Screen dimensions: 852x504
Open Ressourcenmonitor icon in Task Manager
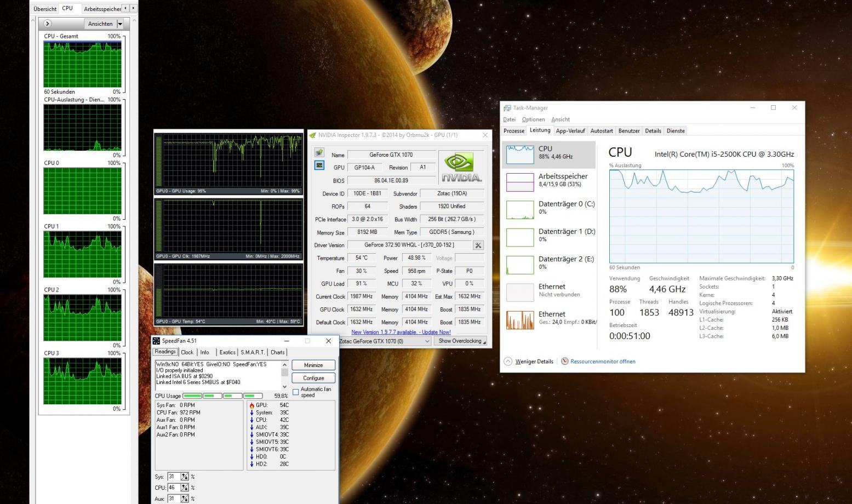[x=564, y=362]
